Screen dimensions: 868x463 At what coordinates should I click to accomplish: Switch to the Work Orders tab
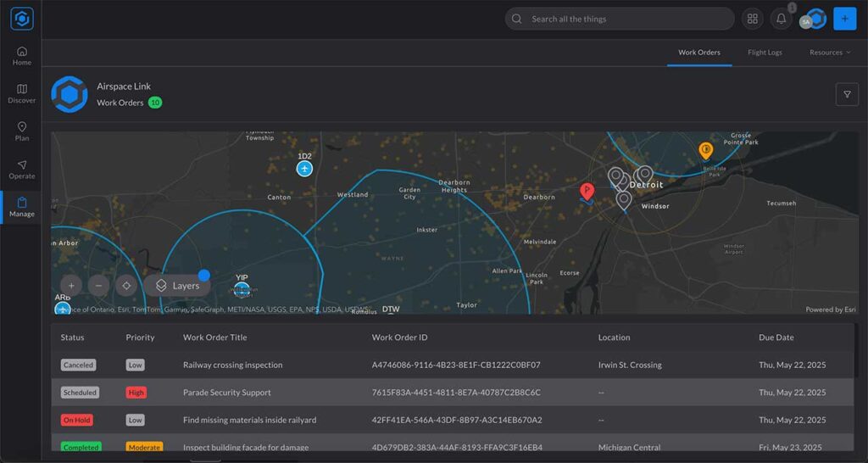[x=699, y=52]
